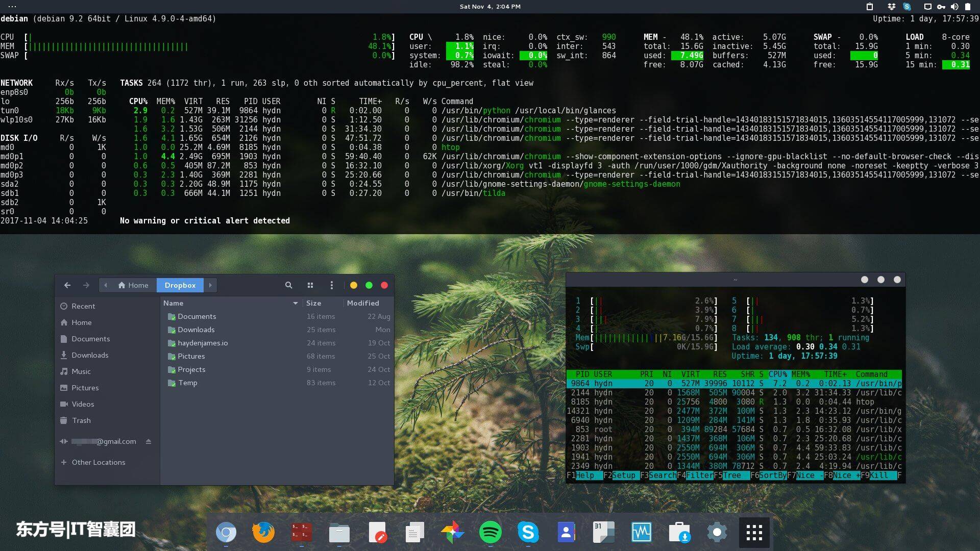Click the Home button in file manager
980x551 pixels.
[x=133, y=285]
